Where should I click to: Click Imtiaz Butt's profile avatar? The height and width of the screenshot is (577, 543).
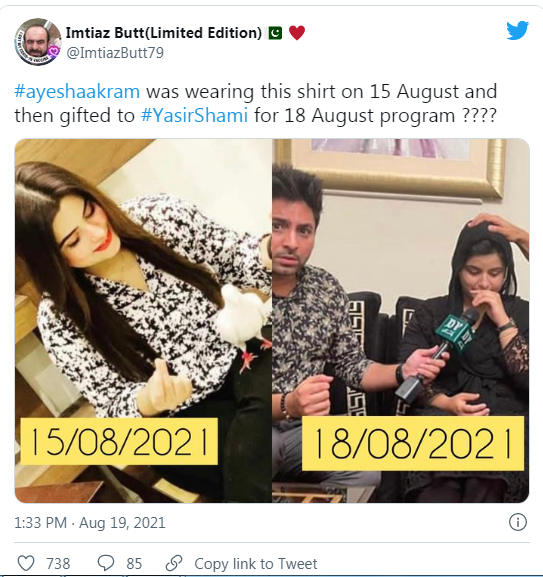click(38, 42)
